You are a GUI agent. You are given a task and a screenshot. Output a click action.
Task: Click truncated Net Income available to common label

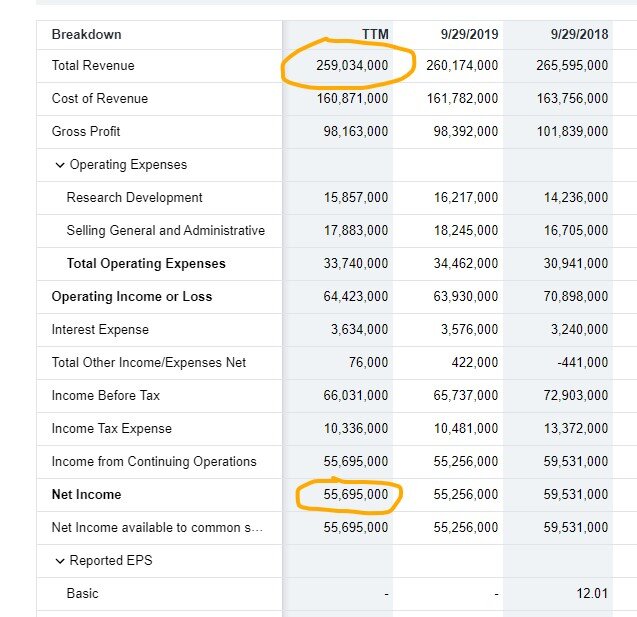pos(157,527)
